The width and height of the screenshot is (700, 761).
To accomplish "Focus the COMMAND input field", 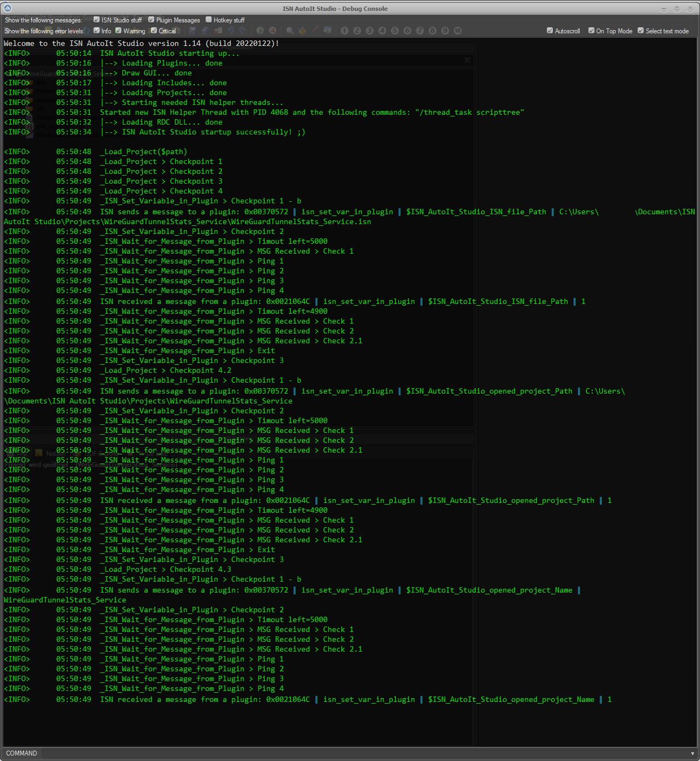I will [x=365, y=753].
